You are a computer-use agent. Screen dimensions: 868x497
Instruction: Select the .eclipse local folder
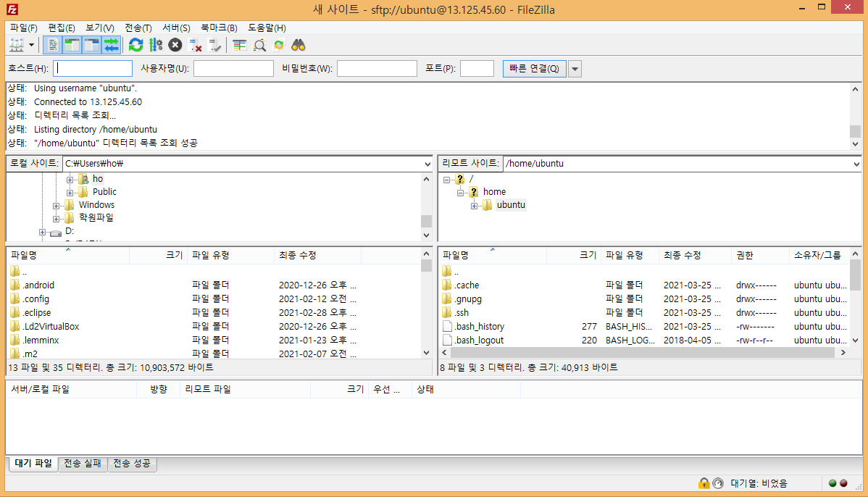pos(36,313)
